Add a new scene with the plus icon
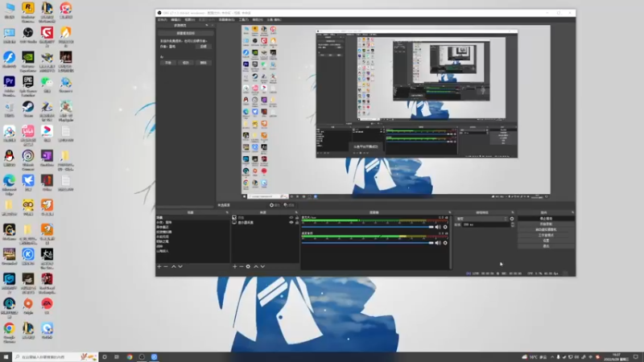Viewport: 644px width, 362px height. (x=159, y=266)
